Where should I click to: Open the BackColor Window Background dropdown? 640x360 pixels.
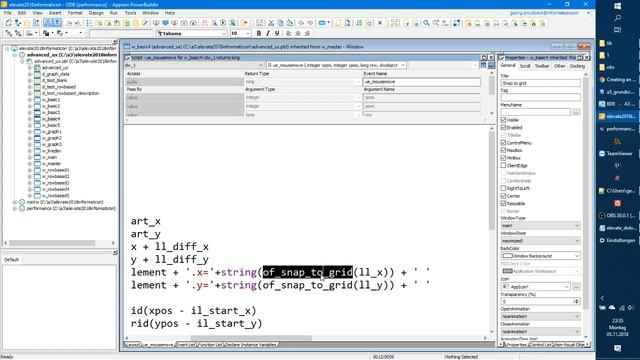[577, 256]
